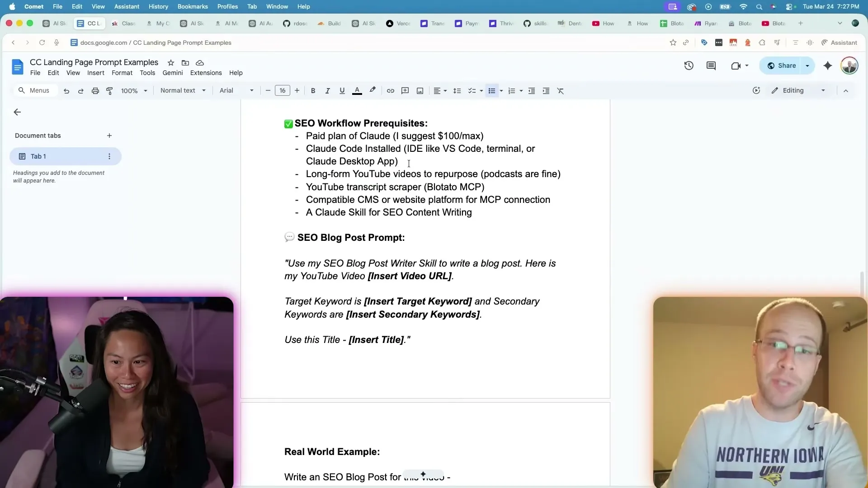Image resolution: width=868 pixels, height=488 pixels.
Task: Open the Docs home icon
Action: click(x=17, y=67)
